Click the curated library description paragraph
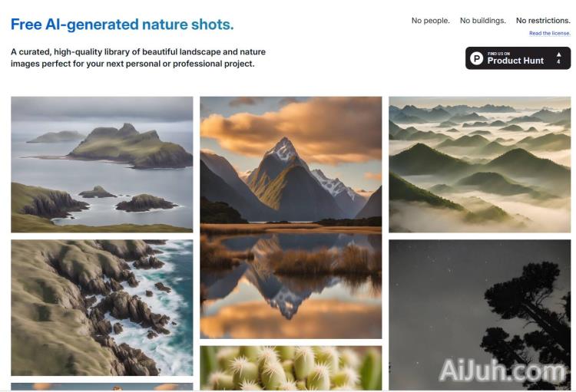Screen dimensions: 576x392 [x=138, y=58]
